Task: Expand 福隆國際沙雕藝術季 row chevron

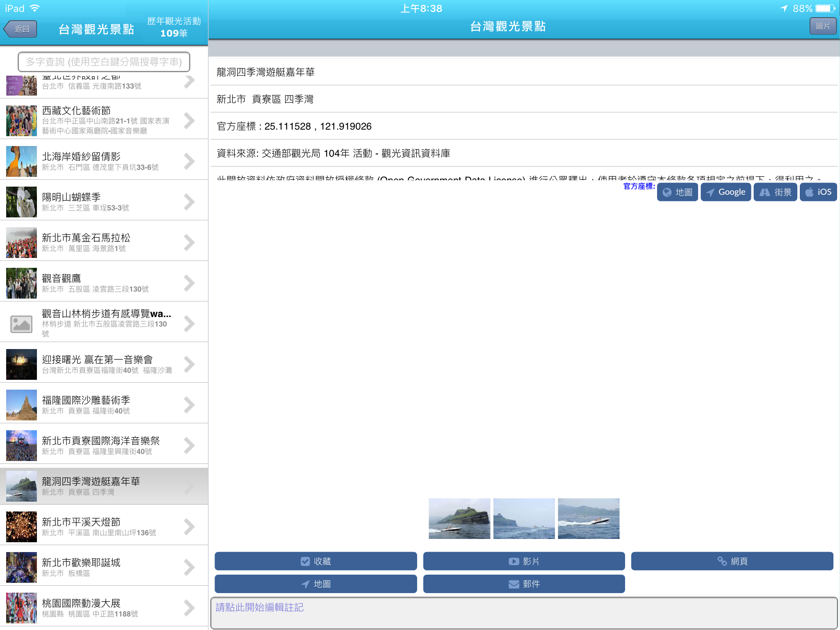Action: point(189,405)
